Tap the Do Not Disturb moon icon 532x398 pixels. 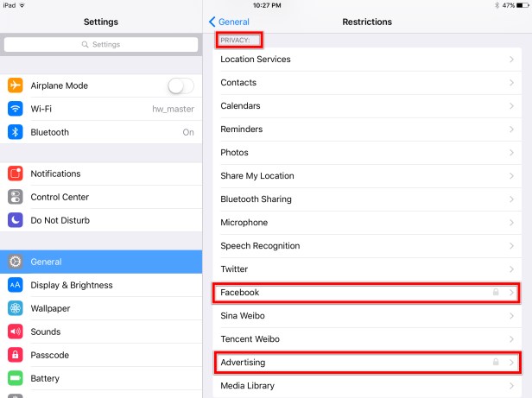(16, 220)
